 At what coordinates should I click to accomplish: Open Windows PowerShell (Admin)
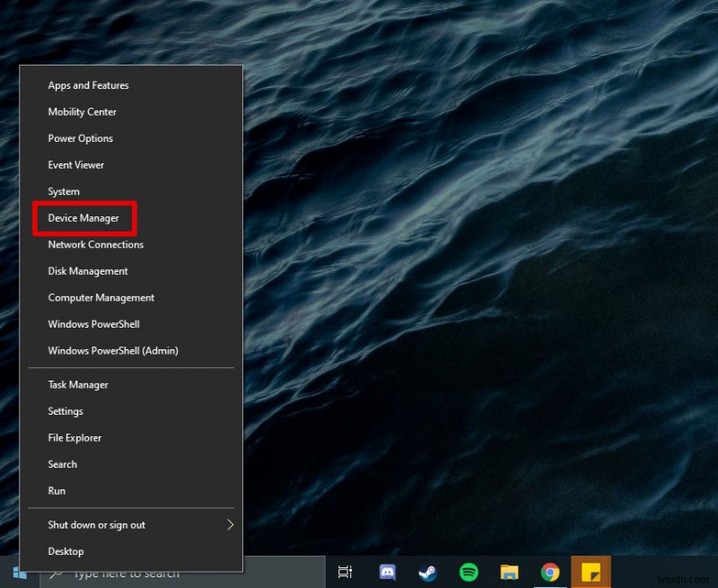coord(113,350)
